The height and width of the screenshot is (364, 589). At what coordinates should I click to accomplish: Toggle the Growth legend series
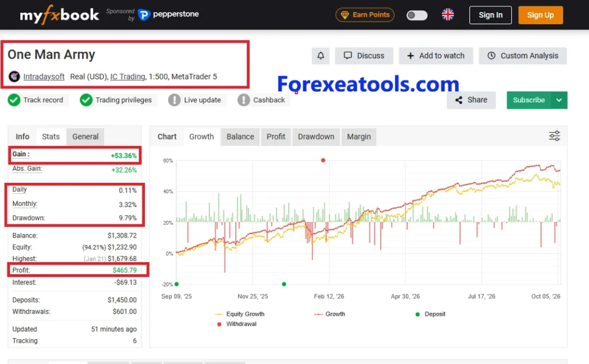tap(330, 314)
